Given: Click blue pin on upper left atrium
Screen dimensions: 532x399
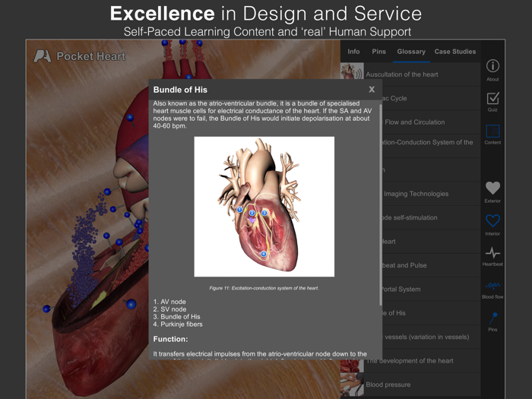Looking at the screenshot, I should (x=130, y=118).
